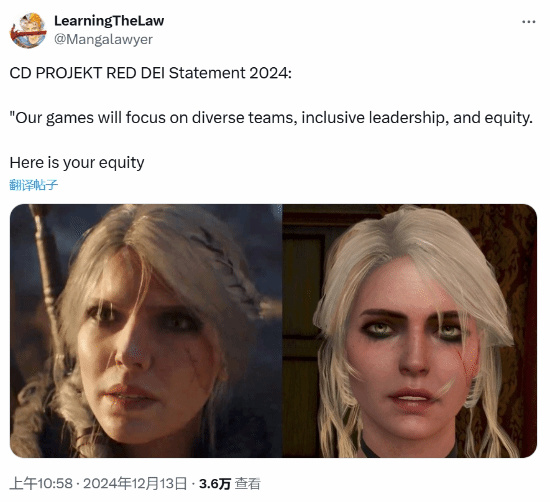550x502 pixels.
Task: Open the @Mangalawyer handle link
Action: point(103,39)
